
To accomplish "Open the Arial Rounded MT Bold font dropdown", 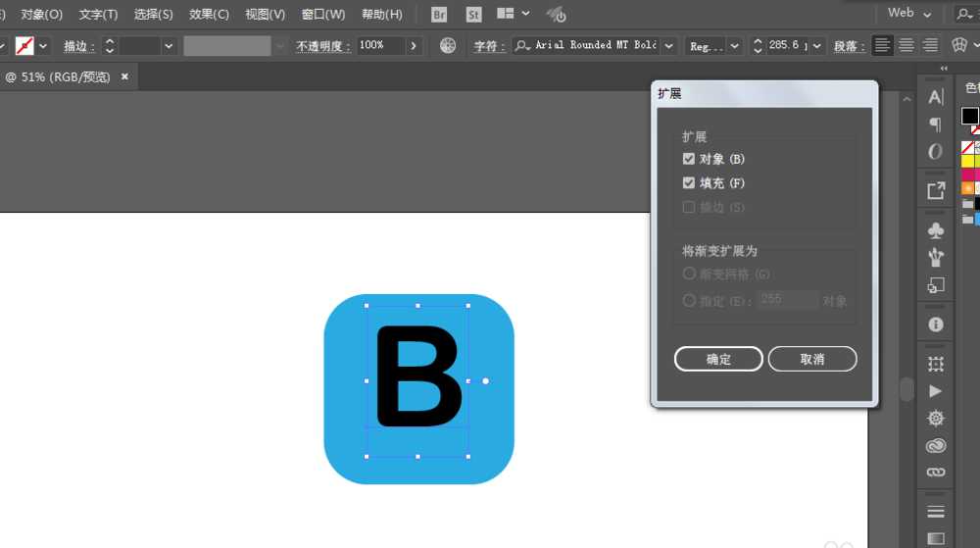I will click(x=668, y=46).
